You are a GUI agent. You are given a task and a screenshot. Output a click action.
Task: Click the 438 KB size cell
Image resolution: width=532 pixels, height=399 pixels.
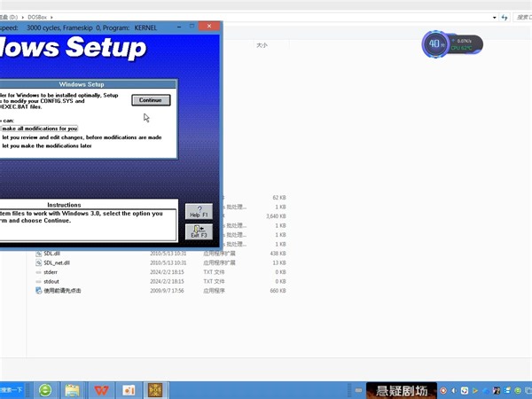pyautogui.click(x=278, y=254)
